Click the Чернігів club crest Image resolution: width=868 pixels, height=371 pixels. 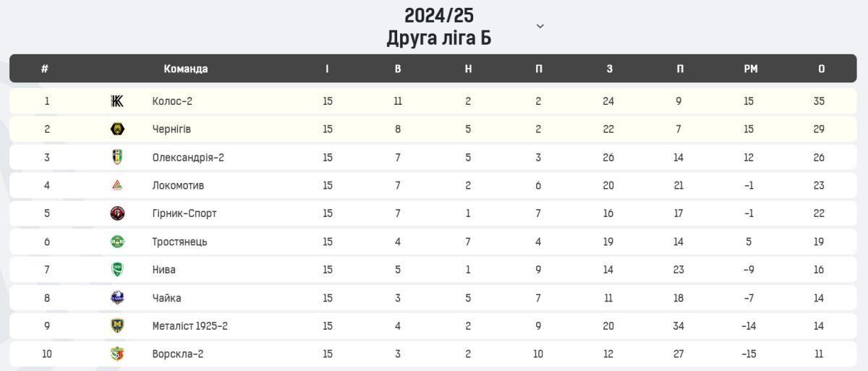[117, 129]
